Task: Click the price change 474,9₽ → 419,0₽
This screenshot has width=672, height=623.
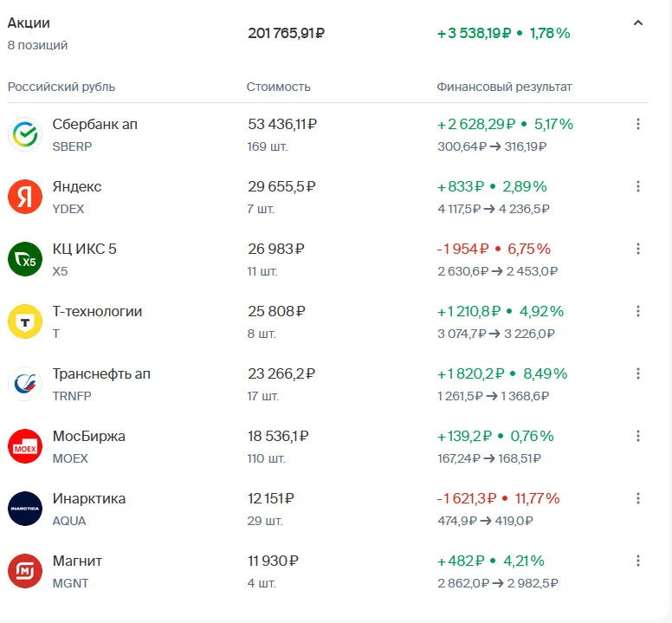Action: tap(485, 521)
